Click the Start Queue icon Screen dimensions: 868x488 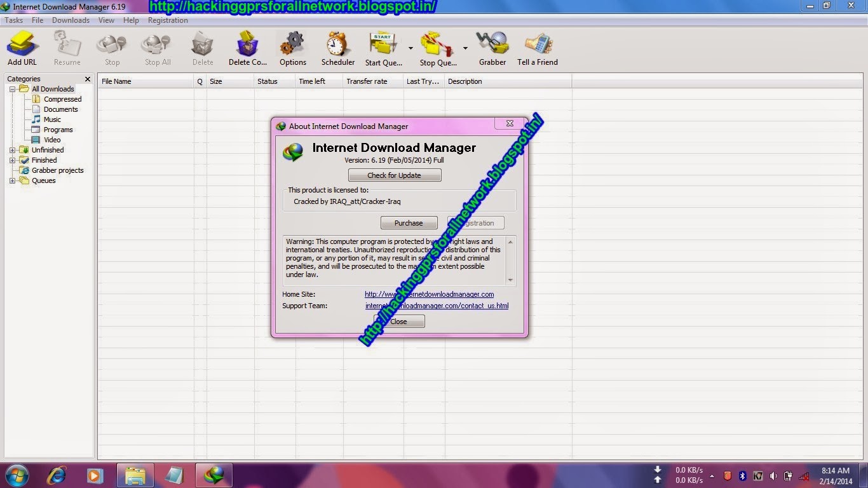(x=384, y=49)
